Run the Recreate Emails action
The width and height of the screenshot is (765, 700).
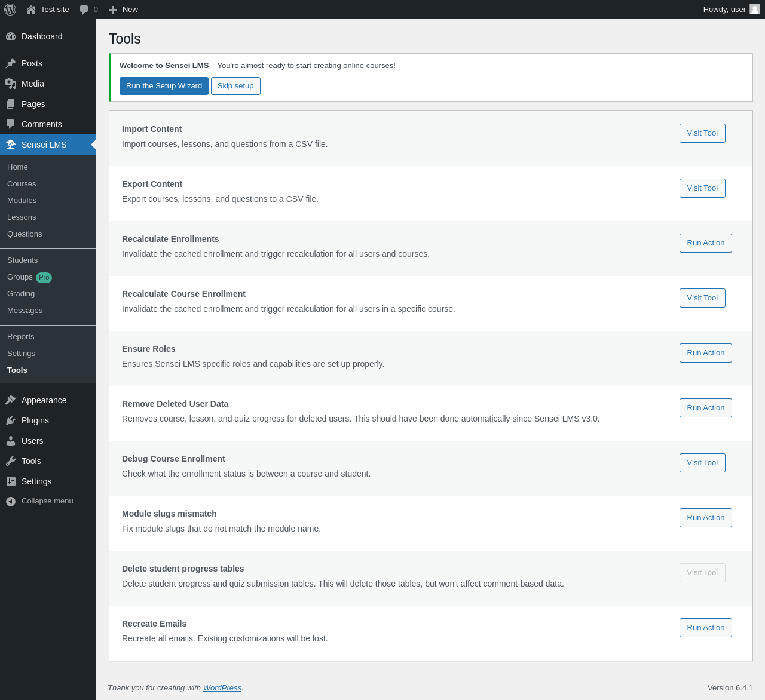tap(705, 628)
